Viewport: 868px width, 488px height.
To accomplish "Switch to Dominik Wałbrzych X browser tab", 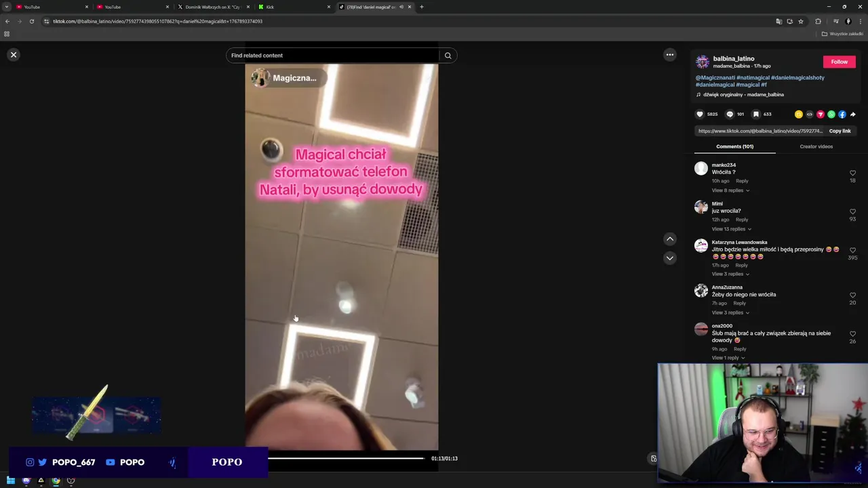I will click(x=213, y=7).
